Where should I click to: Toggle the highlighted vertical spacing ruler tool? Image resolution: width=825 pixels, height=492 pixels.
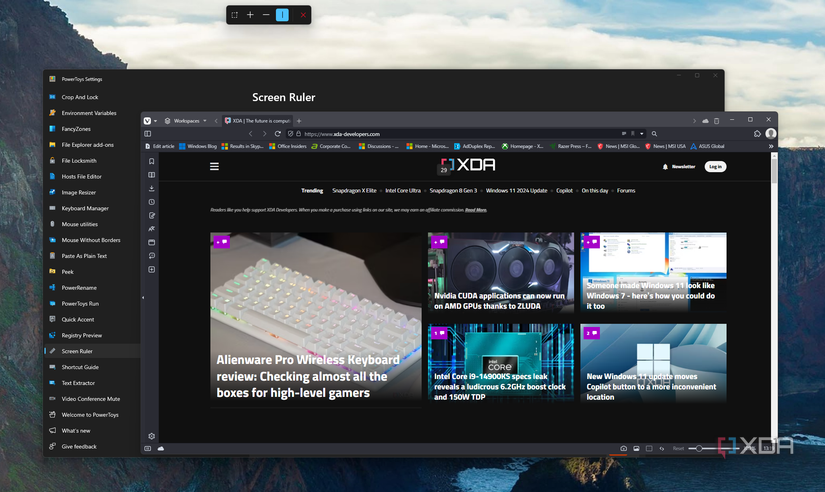tap(283, 15)
